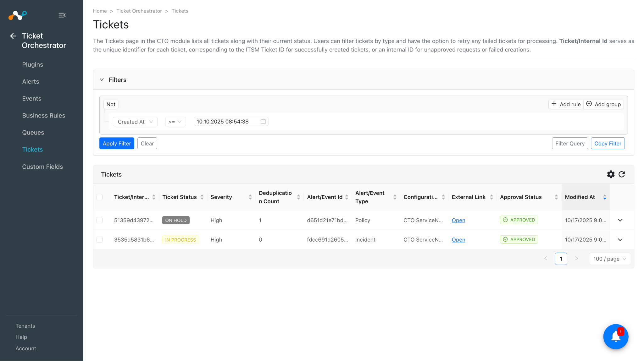Click ticket ID 3535d5831b6...
This screenshot has width=644, height=361.
(x=134, y=240)
